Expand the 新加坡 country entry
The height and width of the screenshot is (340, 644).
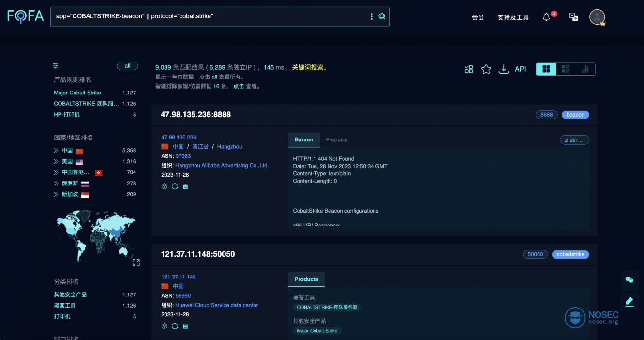click(56, 194)
